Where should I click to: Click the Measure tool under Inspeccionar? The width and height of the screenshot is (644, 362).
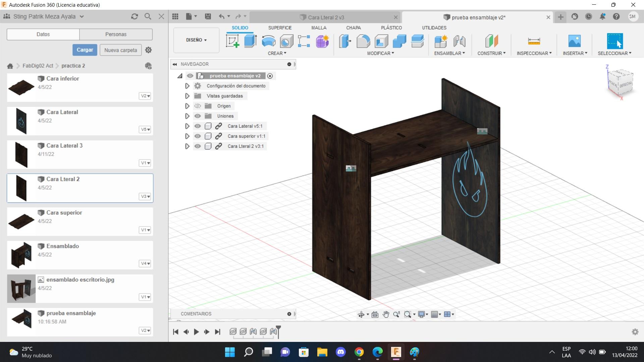pos(534,41)
